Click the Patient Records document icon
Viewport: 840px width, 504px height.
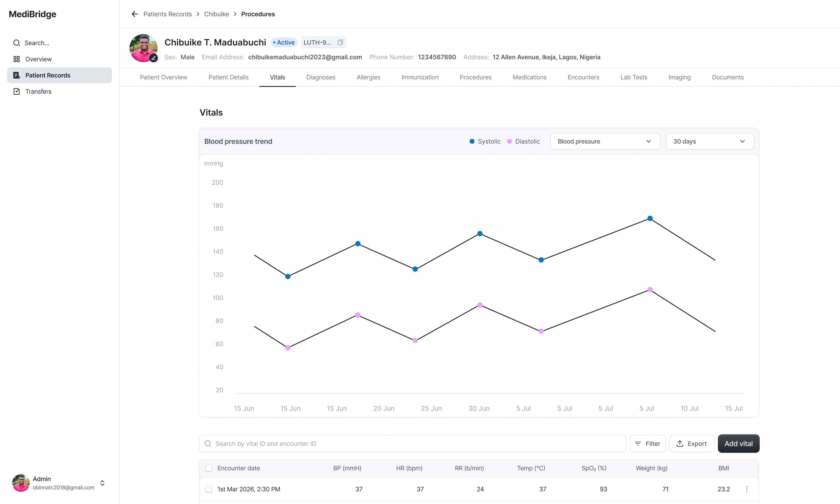pos(16,75)
